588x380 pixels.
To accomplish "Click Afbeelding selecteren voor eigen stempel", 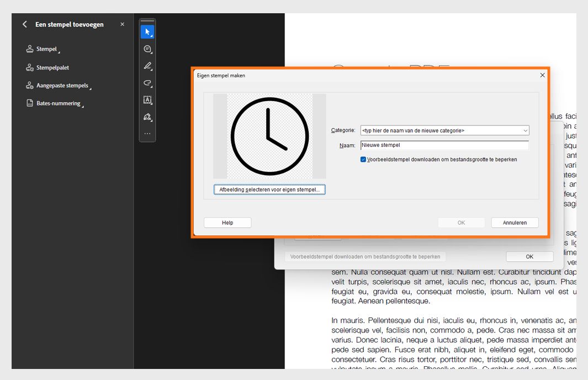I will point(269,189).
